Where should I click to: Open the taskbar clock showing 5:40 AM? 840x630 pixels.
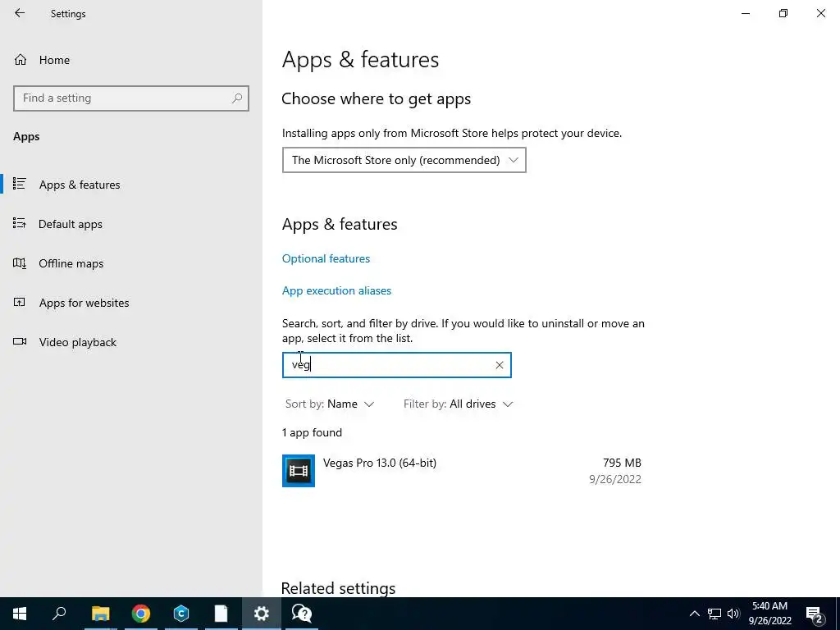pyautogui.click(x=769, y=614)
